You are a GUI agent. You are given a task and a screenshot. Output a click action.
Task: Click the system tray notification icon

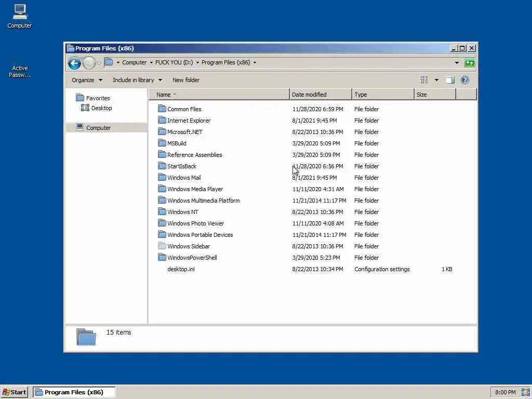click(x=526, y=392)
